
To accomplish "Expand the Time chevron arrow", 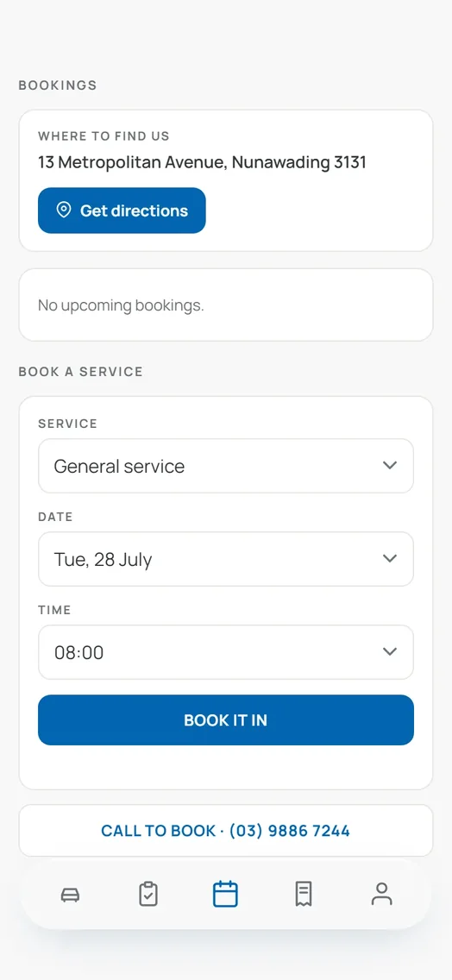I will click(x=390, y=652).
